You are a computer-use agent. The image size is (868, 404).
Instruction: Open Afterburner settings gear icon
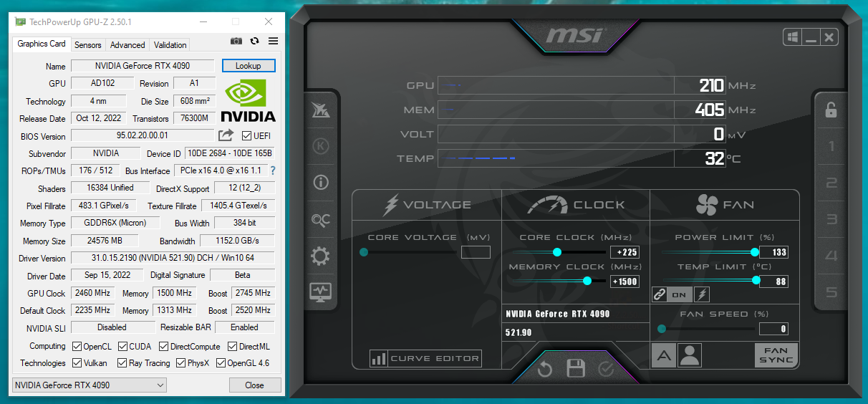[320, 256]
